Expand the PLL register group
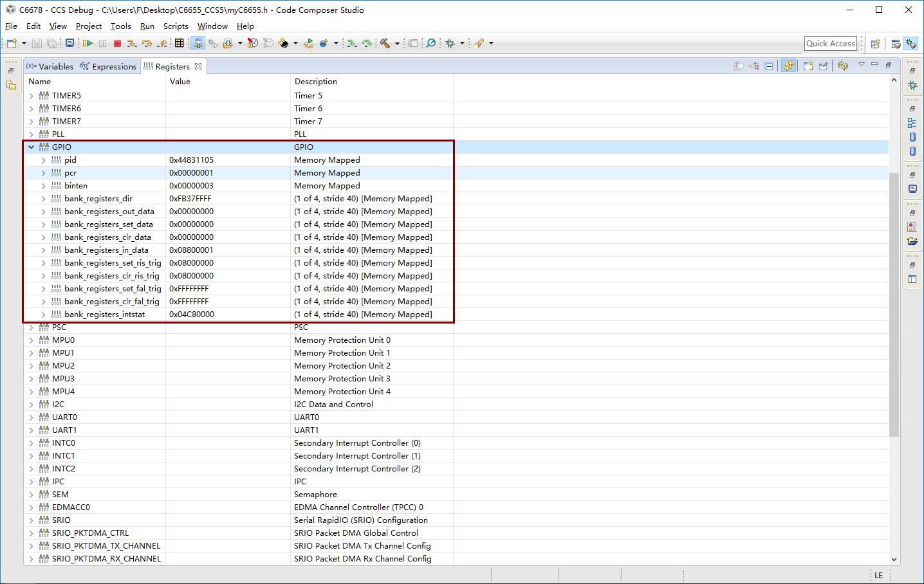Image resolution: width=924 pixels, height=584 pixels. 31,134
